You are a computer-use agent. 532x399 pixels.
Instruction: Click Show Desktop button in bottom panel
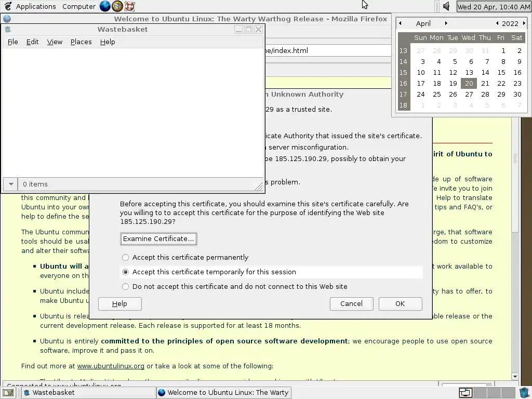[x=8, y=393]
